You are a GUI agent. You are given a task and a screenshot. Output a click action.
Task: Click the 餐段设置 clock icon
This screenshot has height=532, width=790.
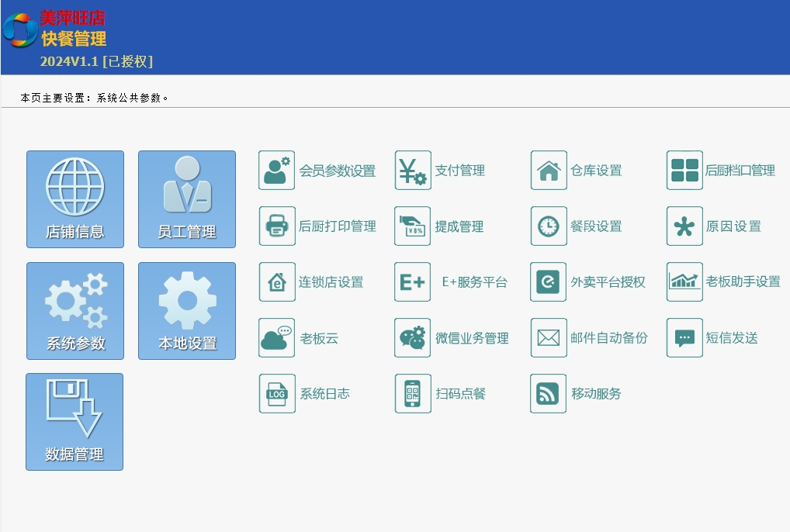[549, 226]
